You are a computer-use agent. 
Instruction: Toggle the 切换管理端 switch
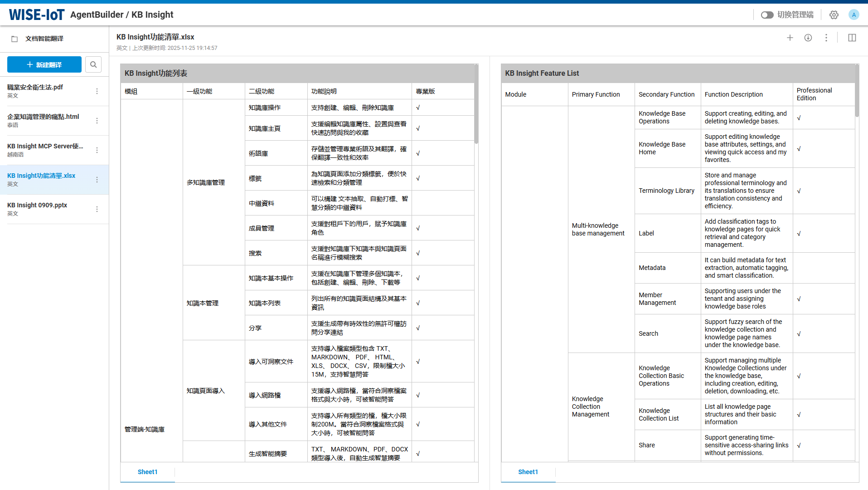tap(767, 15)
